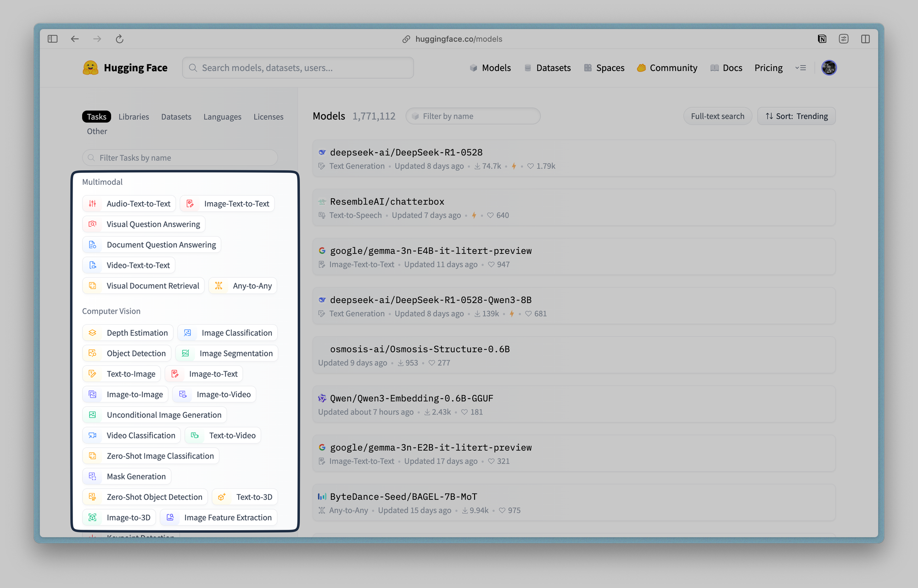Screen dimensions: 918x588
Task: Click the Text-to-Video task icon
Action: click(195, 435)
